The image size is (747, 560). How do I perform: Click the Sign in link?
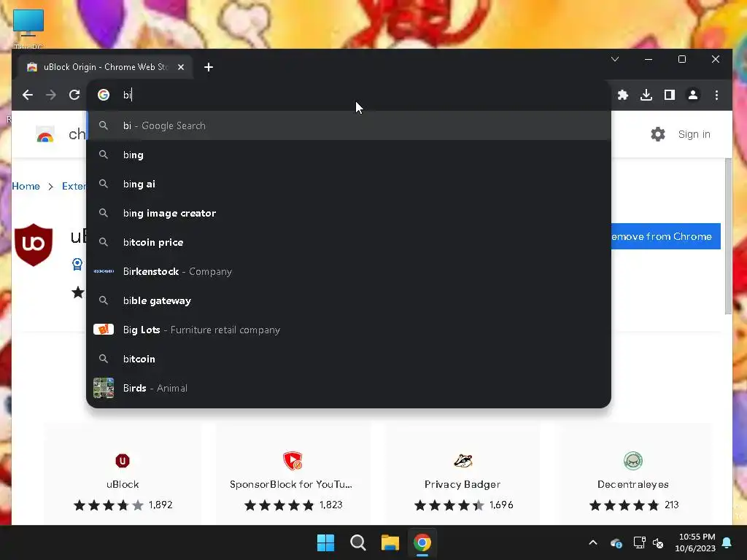[x=694, y=134]
